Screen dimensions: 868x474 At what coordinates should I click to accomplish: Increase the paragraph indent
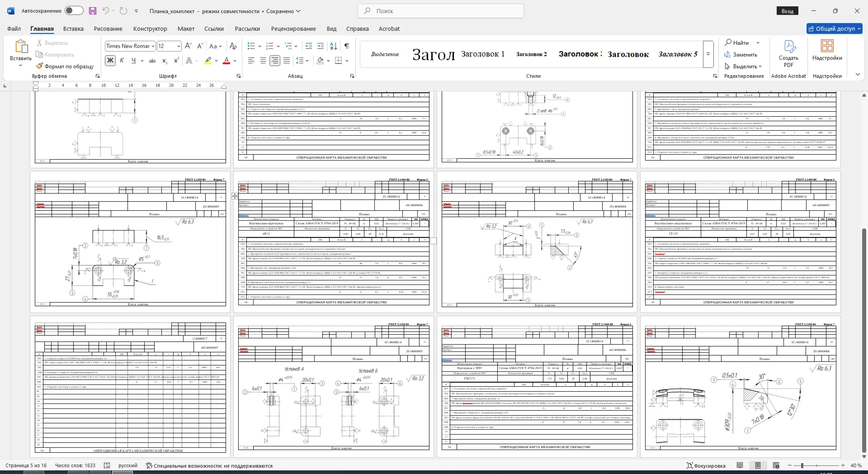pyautogui.click(x=321, y=46)
